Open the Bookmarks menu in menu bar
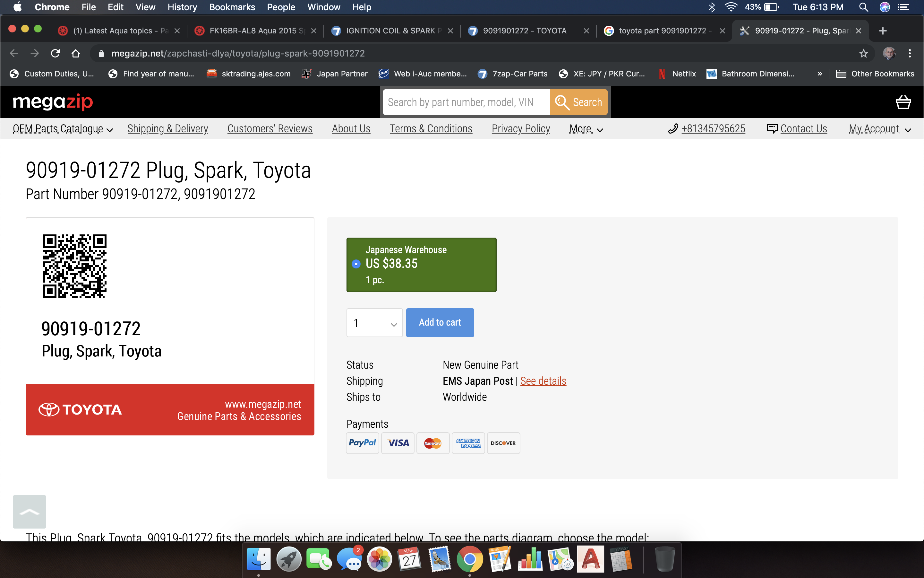This screenshot has height=578, width=924. pyautogui.click(x=232, y=7)
